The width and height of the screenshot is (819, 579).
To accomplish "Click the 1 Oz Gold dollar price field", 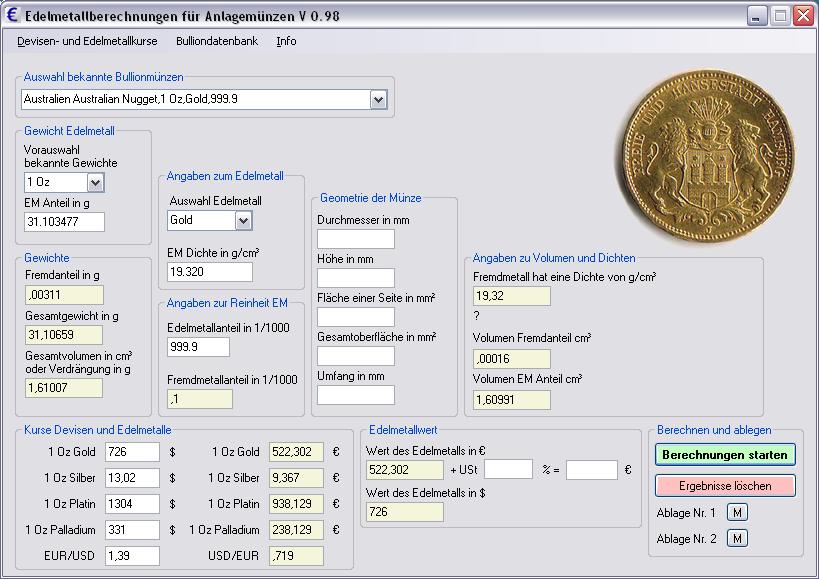I will point(132,452).
